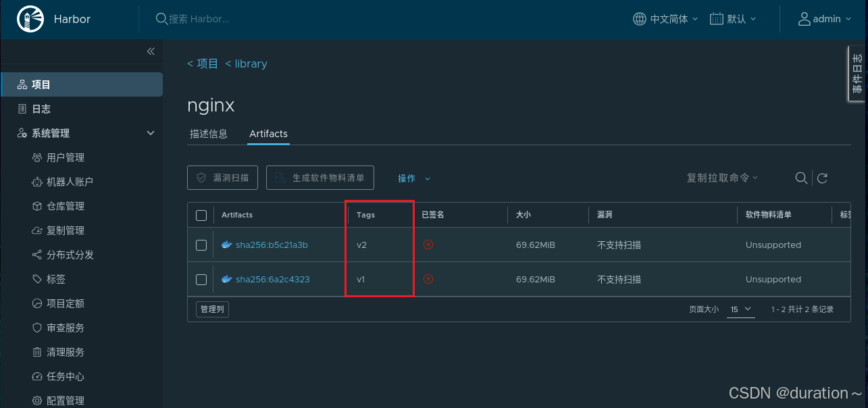Click the search magnifier icon in header
Viewport: 868px width, 408px height.
click(x=161, y=19)
